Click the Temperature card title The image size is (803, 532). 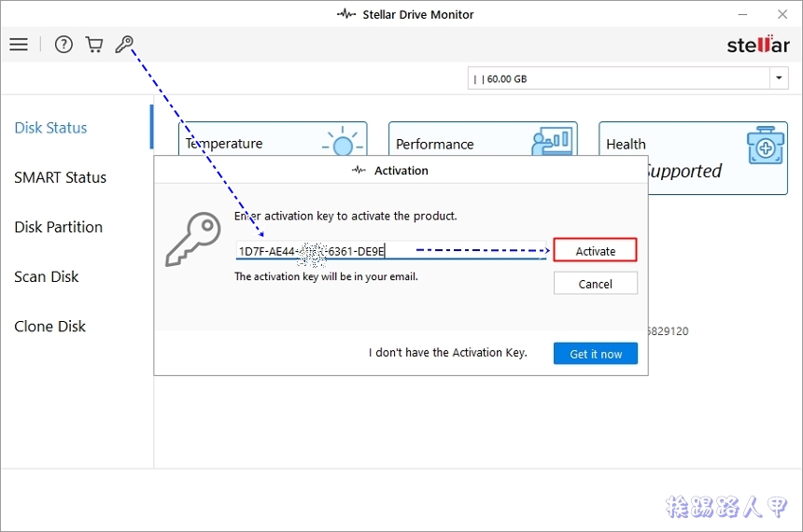[x=224, y=144]
